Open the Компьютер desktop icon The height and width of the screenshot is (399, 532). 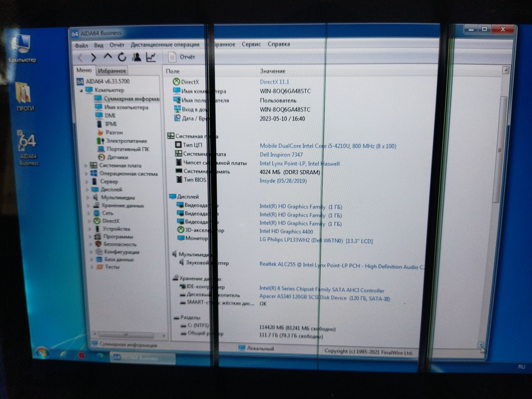[x=22, y=49]
